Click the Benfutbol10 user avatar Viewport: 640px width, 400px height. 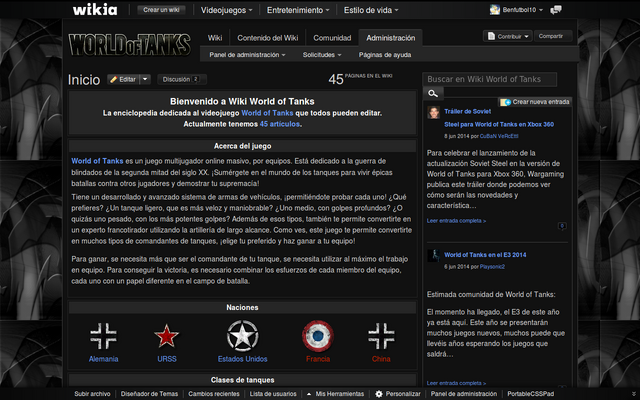coord(495,10)
